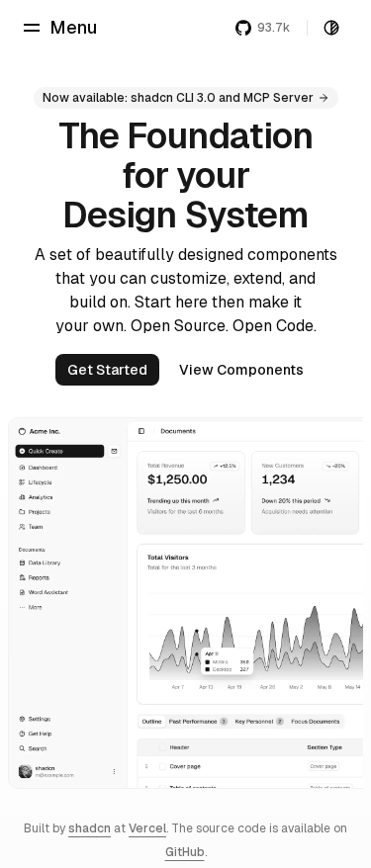Click the mail icon beside Quick Create
The height and width of the screenshot is (868, 371).
(114, 451)
